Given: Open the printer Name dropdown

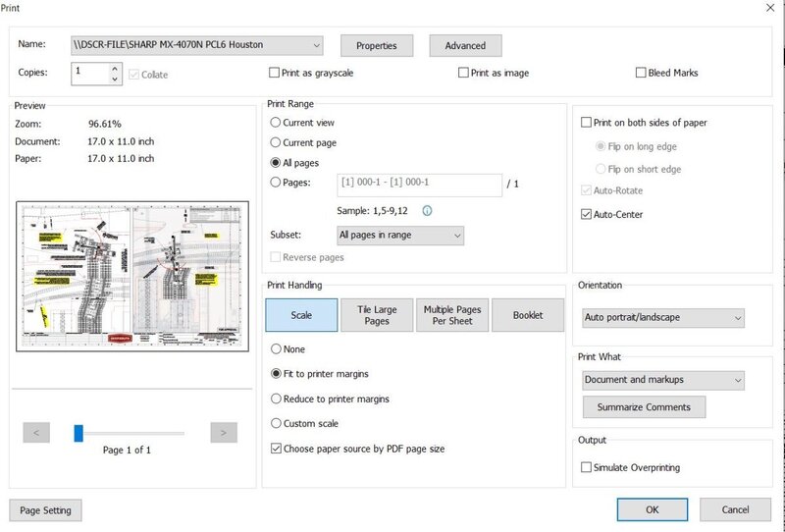Looking at the screenshot, I should pyautogui.click(x=196, y=45).
